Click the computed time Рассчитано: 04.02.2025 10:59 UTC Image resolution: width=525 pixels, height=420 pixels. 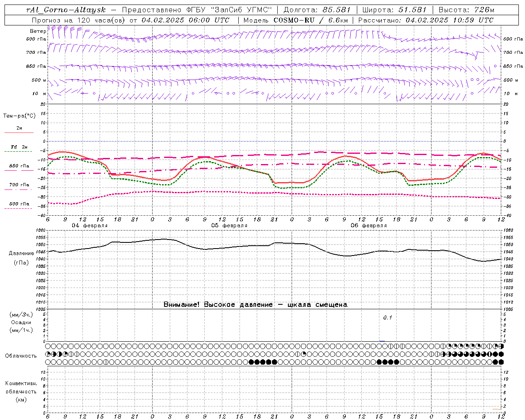[426, 20]
